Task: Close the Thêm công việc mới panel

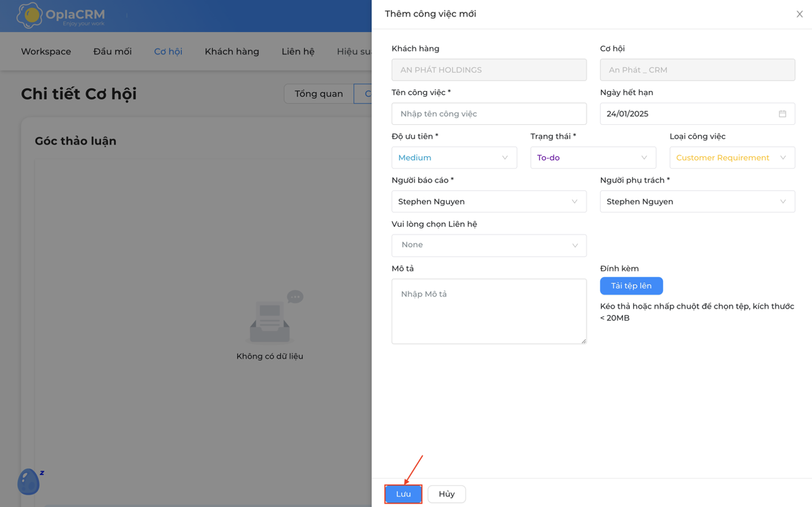Action: coord(799,14)
